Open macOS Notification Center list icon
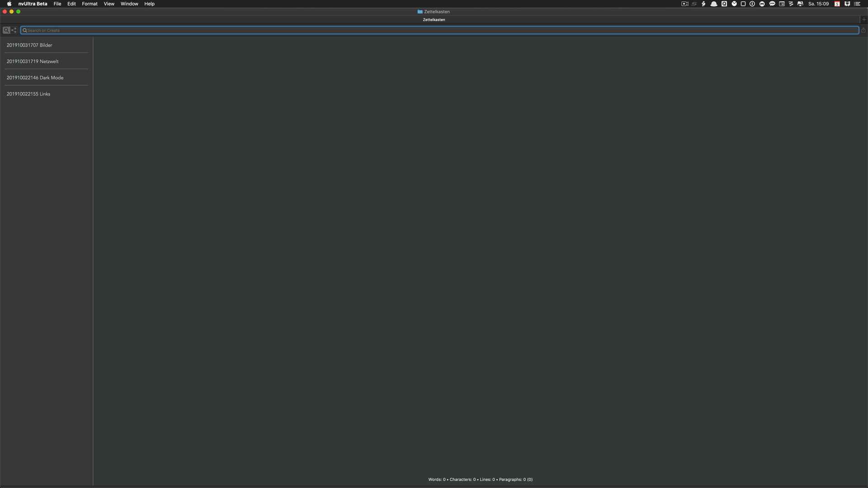 [857, 4]
